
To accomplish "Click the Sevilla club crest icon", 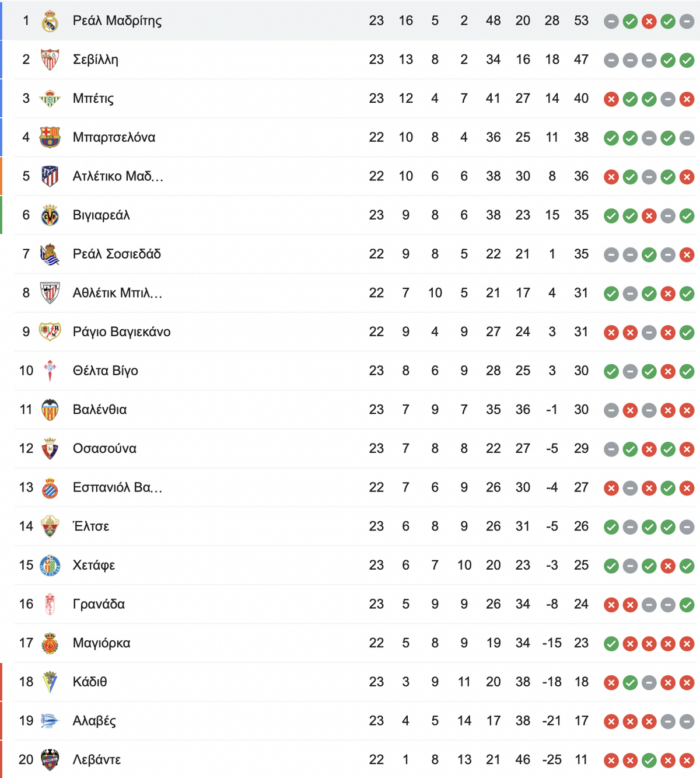I will pyautogui.click(x=50, y=60).
